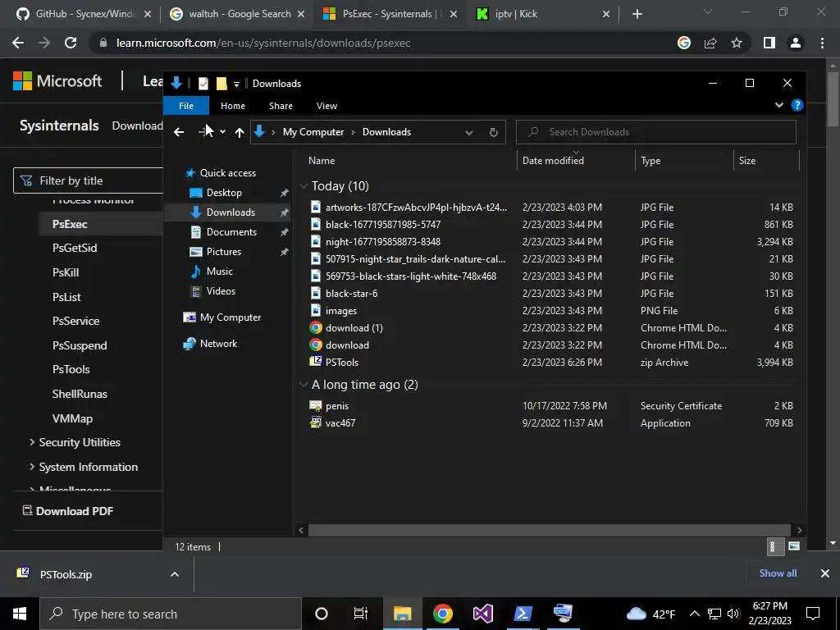
Task: Select Quick access in navigation pane
Action: coord(228,172)
